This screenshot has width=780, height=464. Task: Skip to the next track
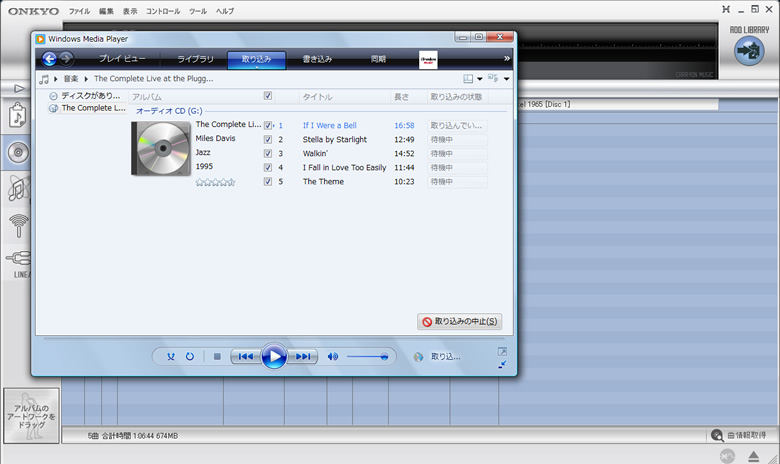(303, 357)
